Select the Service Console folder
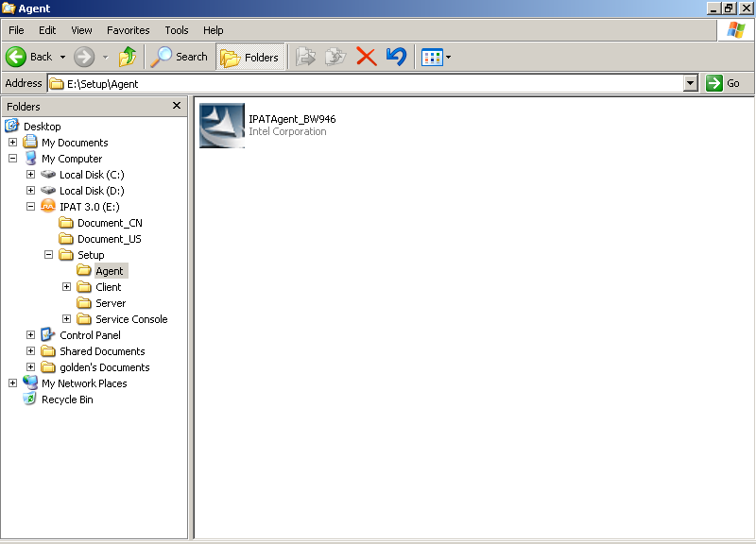The height and width of the screenshot is (544, 756). [131, 319]
